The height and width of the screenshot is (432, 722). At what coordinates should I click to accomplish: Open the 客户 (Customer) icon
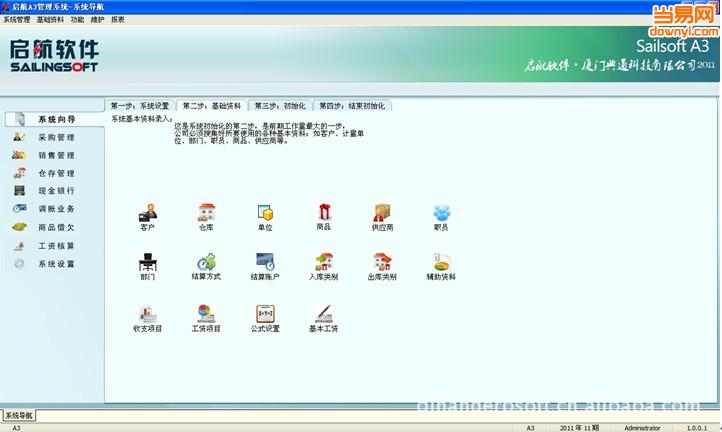pos(148,212)
